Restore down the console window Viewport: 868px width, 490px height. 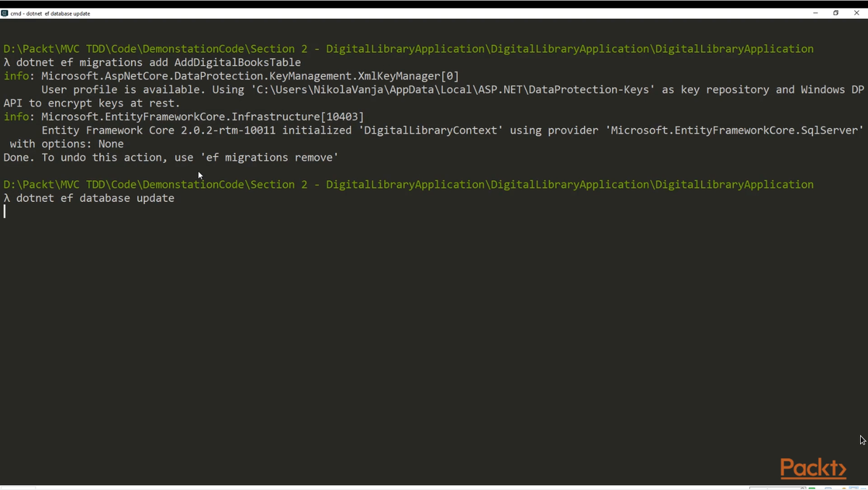click(835, 13)
